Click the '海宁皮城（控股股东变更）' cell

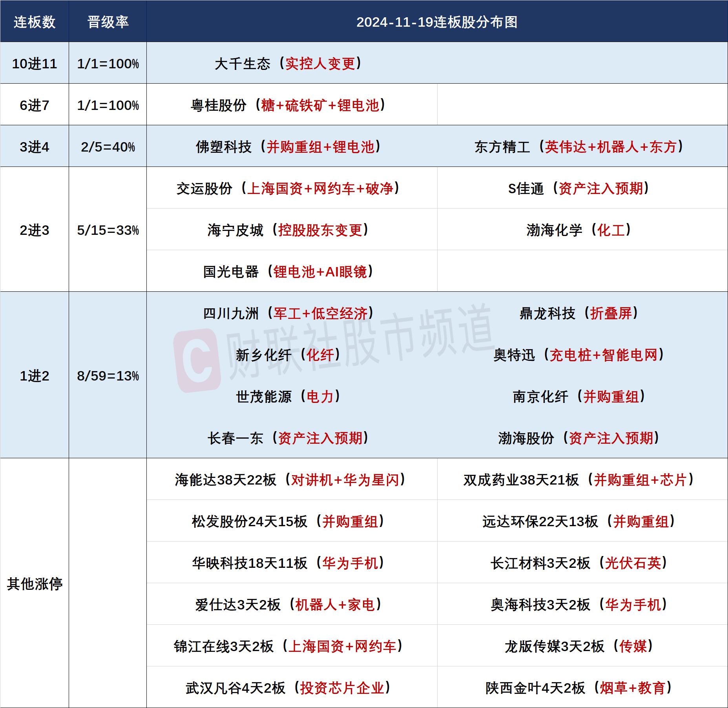pyautogui.click(x=292, y=230)
